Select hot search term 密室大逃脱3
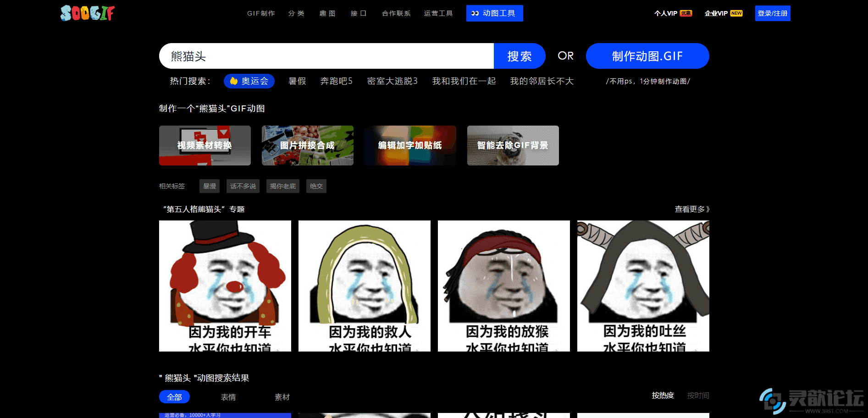This screenshot has width=868, height=418. pos(392,81)
